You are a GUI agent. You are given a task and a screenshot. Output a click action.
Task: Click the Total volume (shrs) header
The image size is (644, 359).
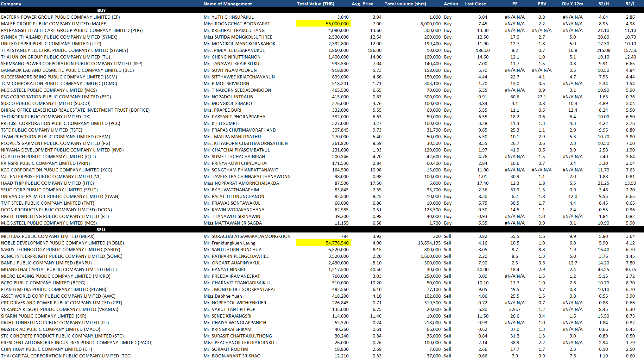[x=405, y=4]
